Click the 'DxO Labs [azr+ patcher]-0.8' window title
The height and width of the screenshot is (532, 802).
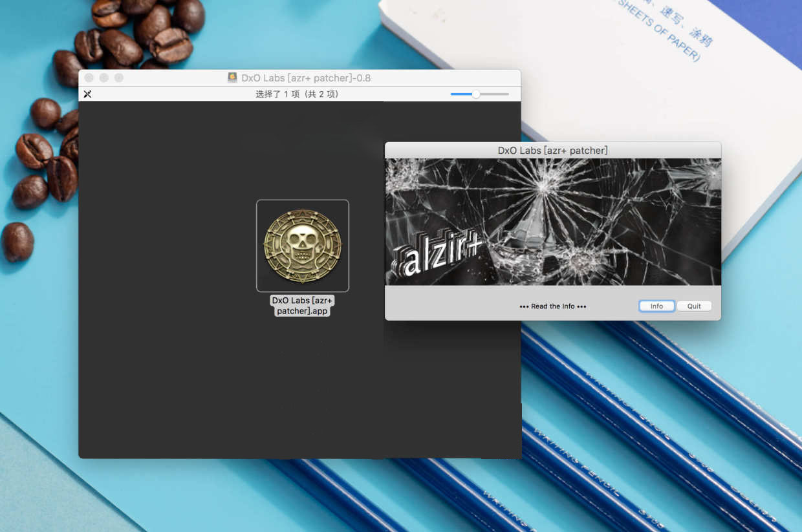point(306,78)
